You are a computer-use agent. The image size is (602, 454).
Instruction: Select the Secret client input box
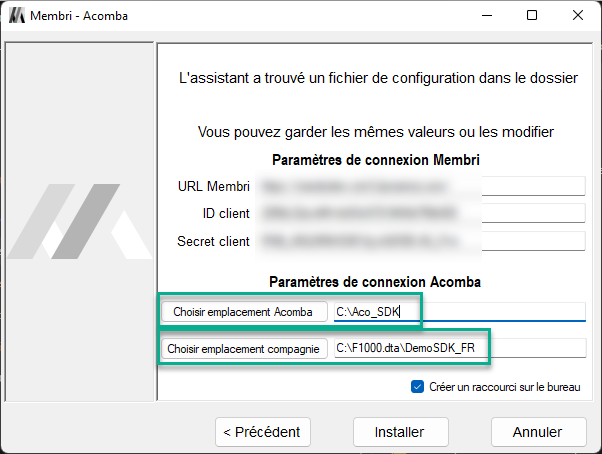point(418,241)
